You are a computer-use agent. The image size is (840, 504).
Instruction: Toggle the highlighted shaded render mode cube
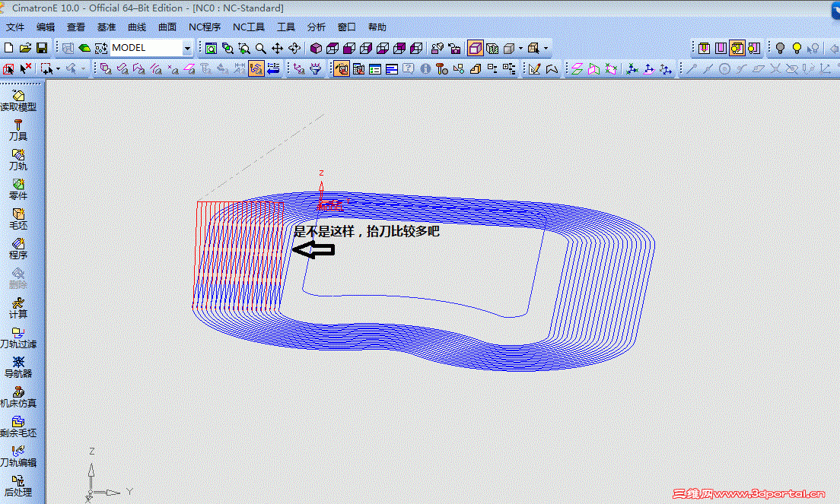pyautogui.click(x=476, y=48)
